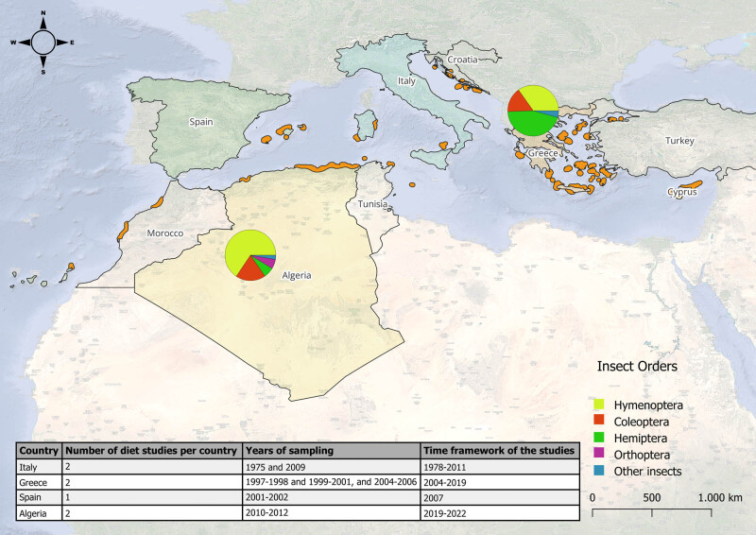
Task: Click the Cyprus island label
Action: pos(682,192)
